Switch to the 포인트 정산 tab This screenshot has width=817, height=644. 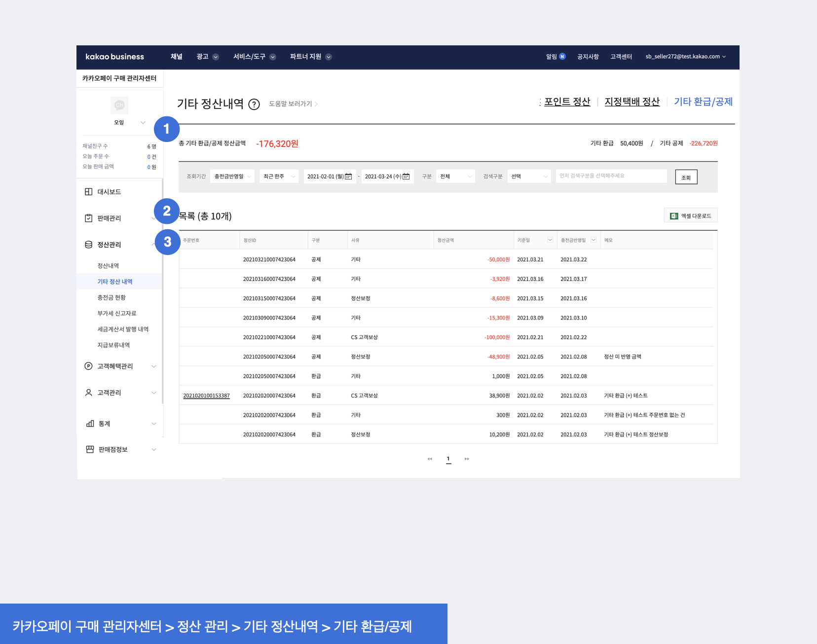pos(567,102)
